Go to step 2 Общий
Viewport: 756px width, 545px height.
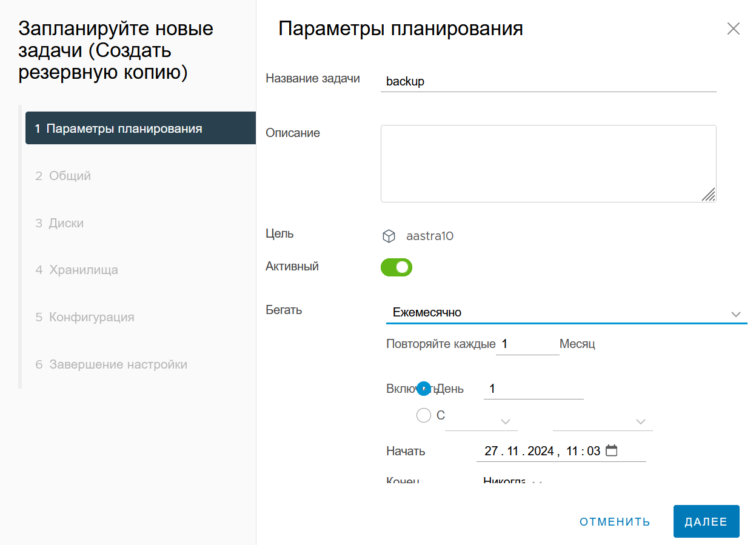tap(63, 176)
